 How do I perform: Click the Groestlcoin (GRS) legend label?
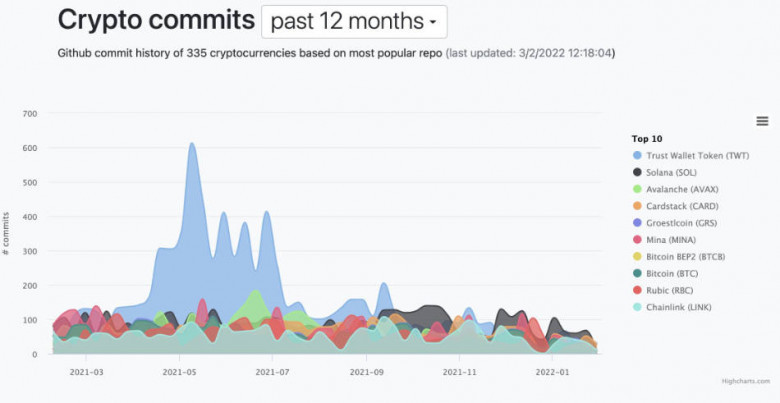click(690, 222)
